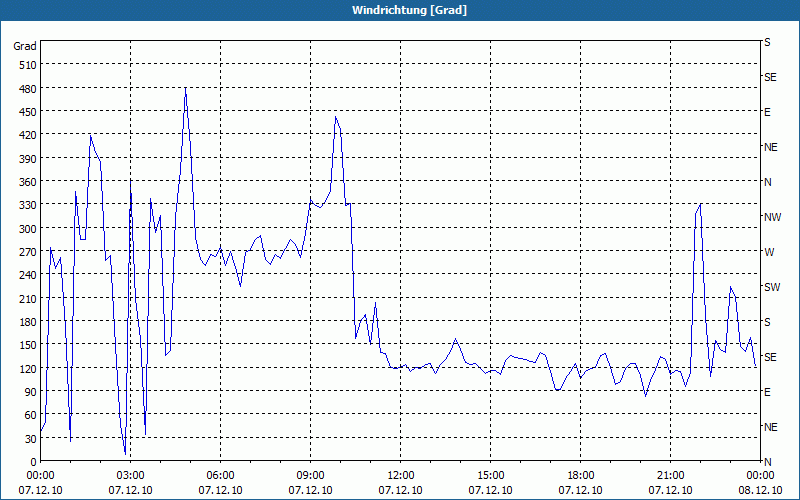
Task: Select the 07.12.10 date under 18:00
Action: tap(581, 490)
